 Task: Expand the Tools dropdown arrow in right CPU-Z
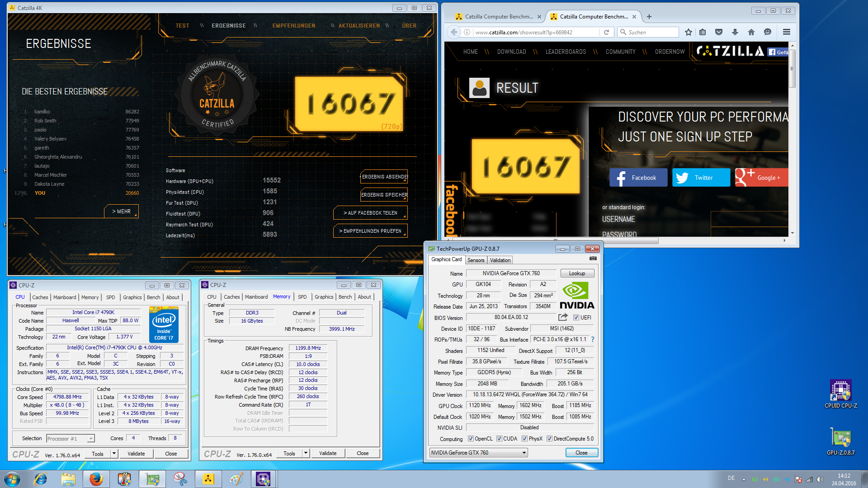pyautogui.click(x=306, y=453)
